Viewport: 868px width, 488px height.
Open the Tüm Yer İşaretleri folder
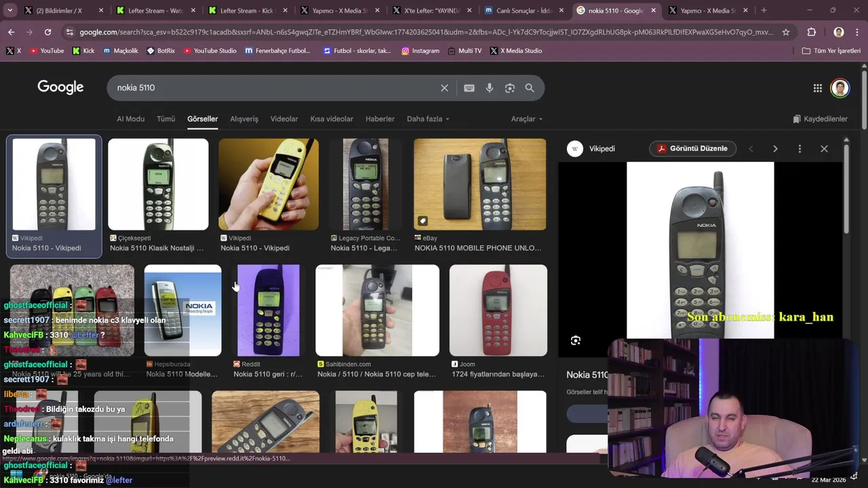(831, 51)
